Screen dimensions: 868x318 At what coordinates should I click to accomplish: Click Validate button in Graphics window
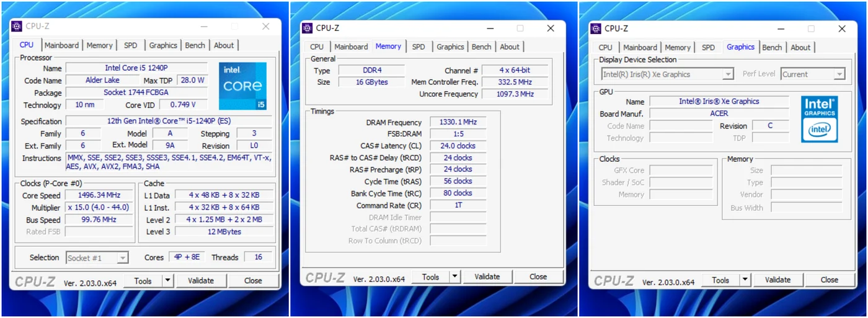point(777,280)
